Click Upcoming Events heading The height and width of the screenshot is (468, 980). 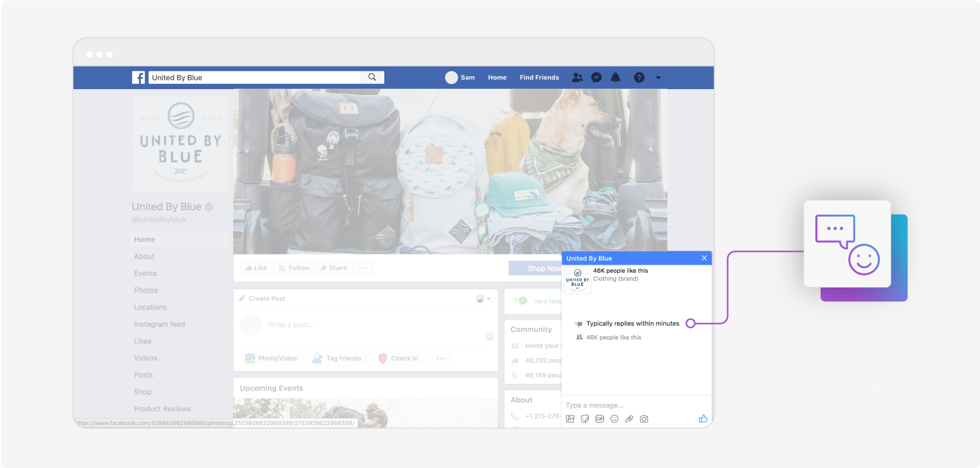click(271, 388)
